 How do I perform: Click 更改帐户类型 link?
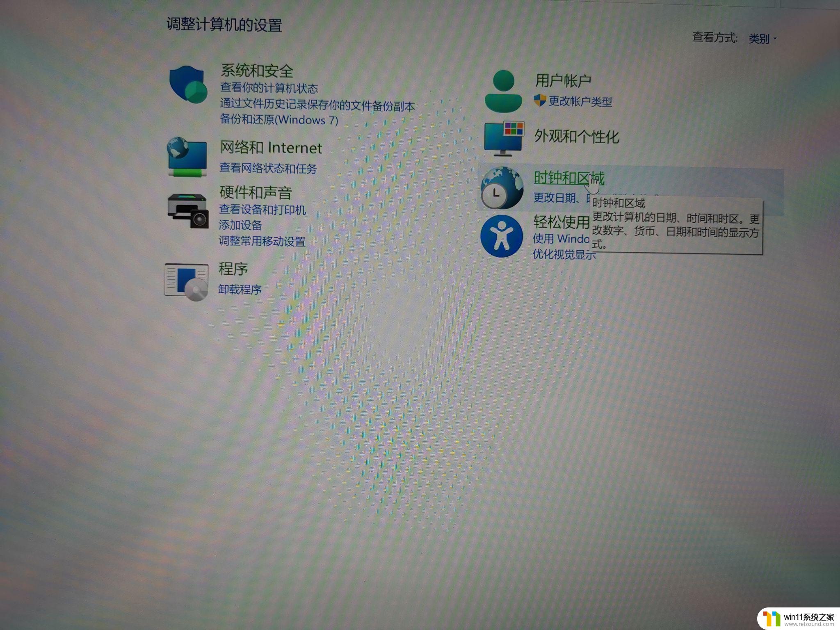(580, 101)
